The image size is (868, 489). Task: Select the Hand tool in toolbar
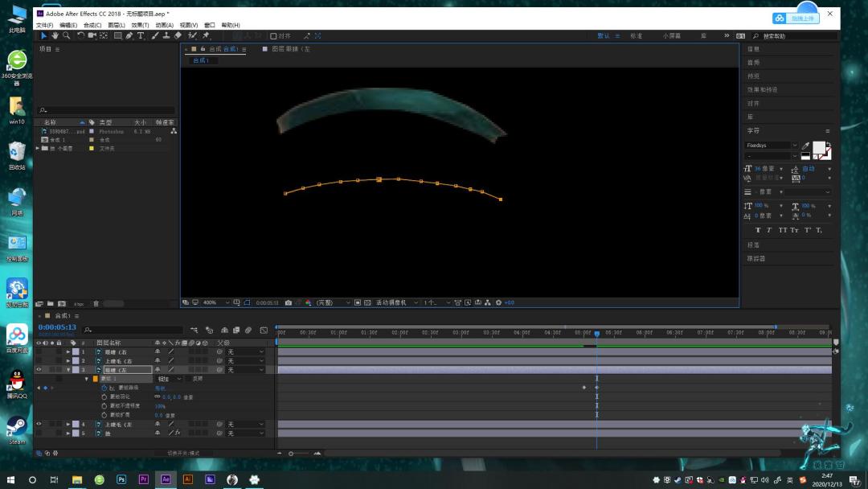click(55, 35)
